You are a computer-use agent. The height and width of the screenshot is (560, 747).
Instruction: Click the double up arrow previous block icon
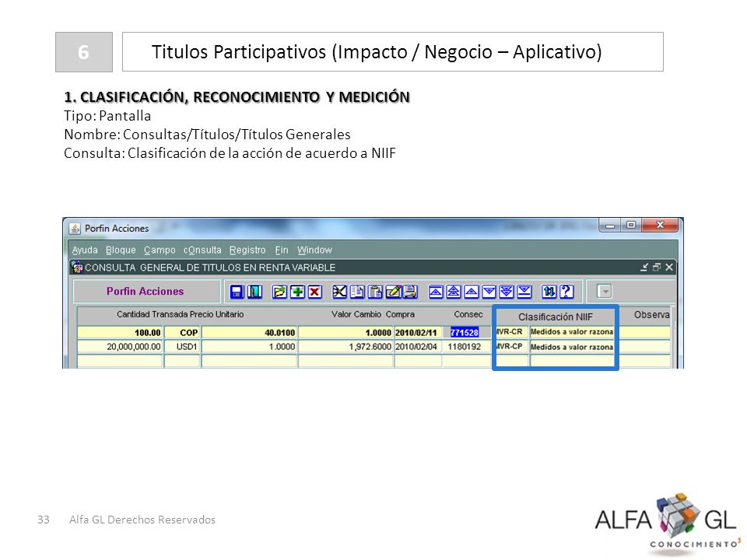[x=453, y=292]
